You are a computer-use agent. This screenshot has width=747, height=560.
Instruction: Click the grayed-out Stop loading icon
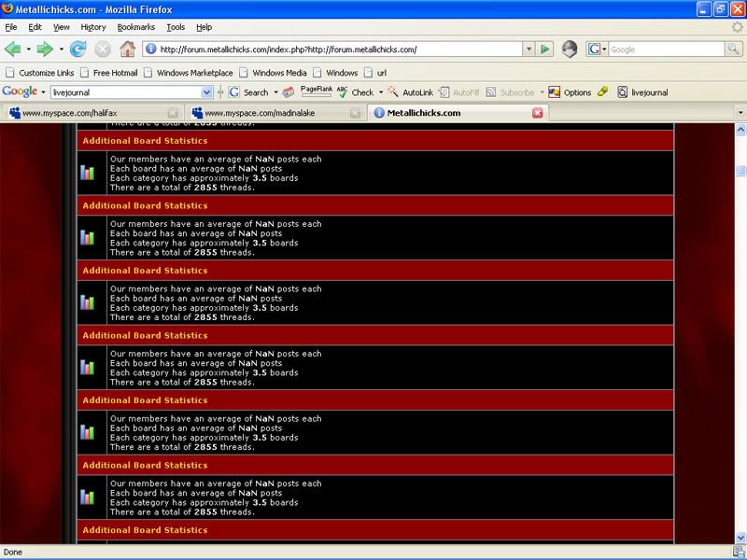103,49
